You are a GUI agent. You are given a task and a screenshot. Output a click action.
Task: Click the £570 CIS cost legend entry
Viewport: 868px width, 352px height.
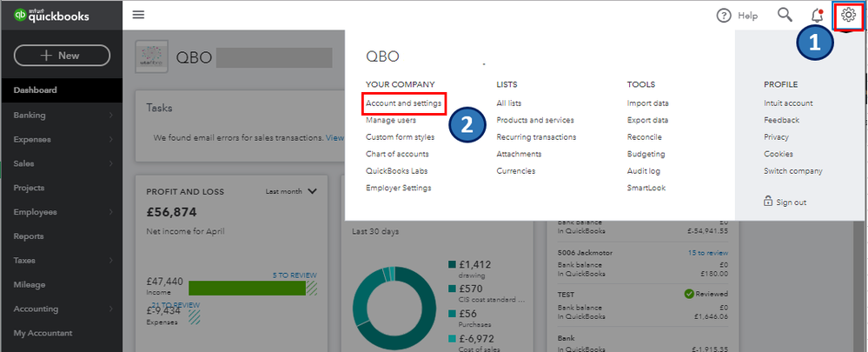coord(487,294)
